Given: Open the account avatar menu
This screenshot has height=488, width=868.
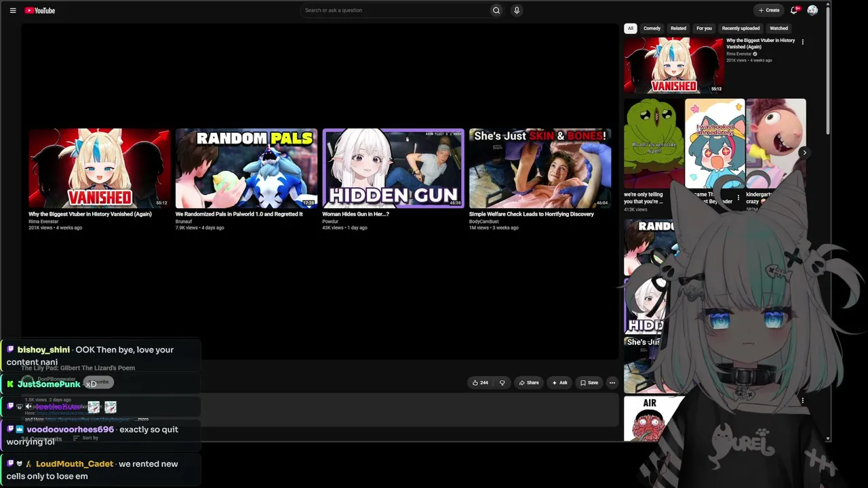Looking at the screenshot, I should (812, 10).
